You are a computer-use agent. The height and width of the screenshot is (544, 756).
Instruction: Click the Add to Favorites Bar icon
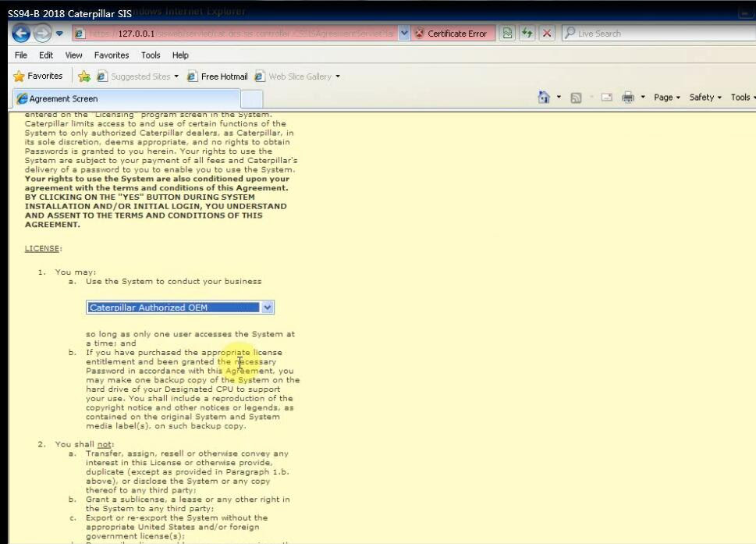(x=84, y=76)
